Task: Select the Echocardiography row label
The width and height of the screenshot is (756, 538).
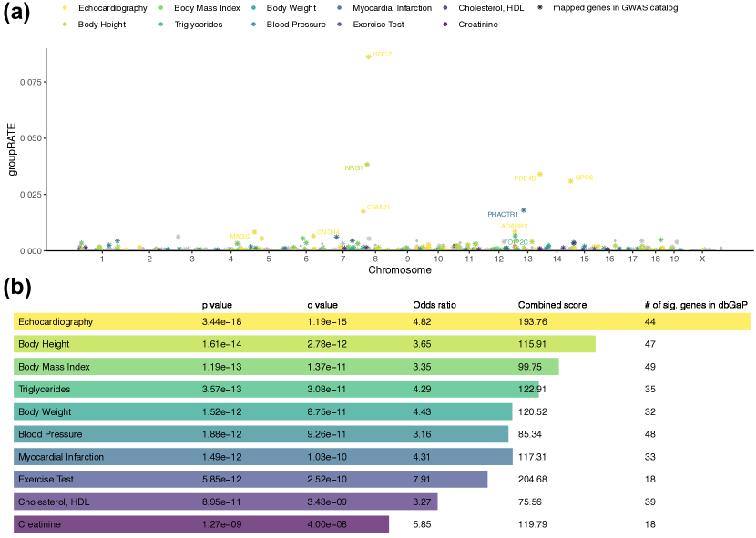Action: tap(56, 322)
